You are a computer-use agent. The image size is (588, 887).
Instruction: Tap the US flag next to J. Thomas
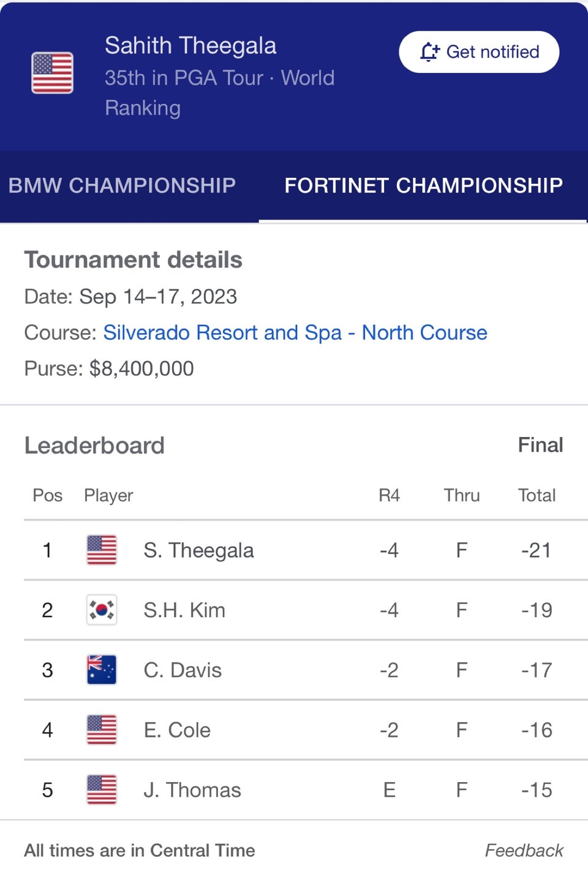(x=102, y=790)
